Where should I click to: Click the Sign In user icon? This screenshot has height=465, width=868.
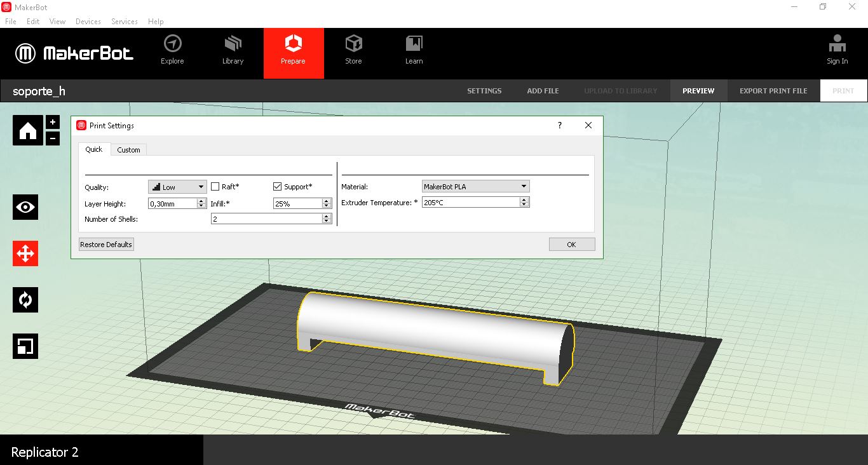(837, 44)
